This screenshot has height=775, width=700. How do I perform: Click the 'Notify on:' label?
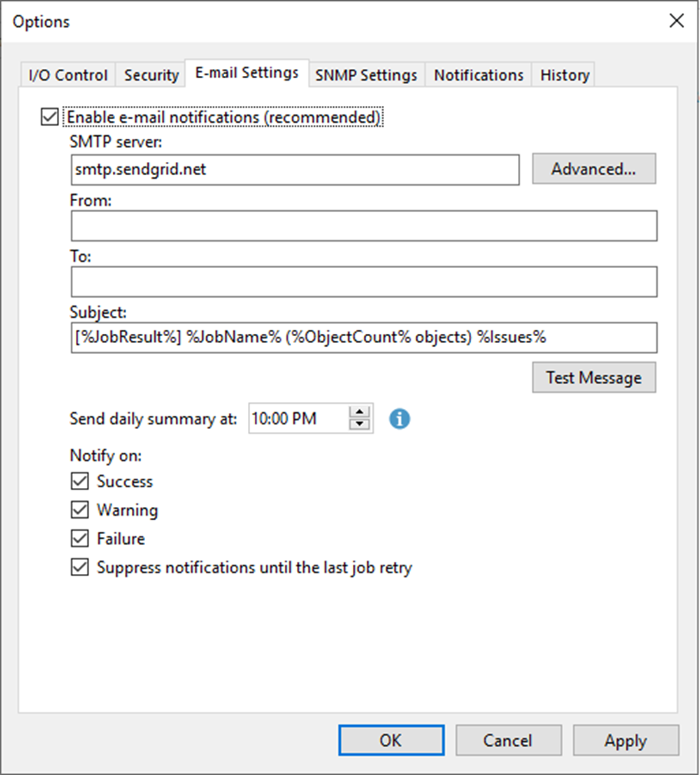point(106,455)
